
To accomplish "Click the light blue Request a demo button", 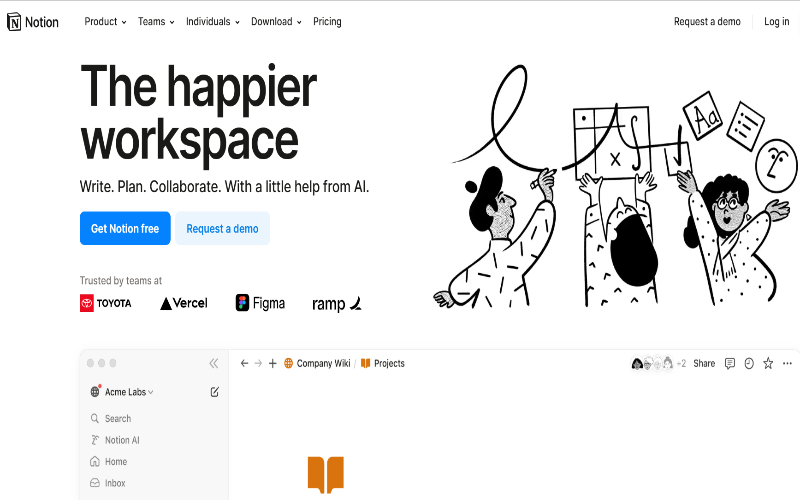I will pos(222,228).
